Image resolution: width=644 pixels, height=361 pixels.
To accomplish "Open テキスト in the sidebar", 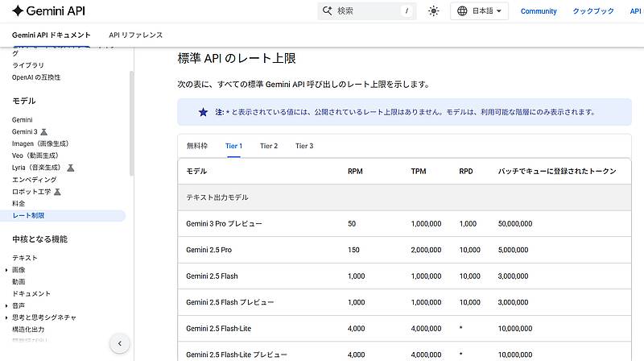I will point(25,258).
